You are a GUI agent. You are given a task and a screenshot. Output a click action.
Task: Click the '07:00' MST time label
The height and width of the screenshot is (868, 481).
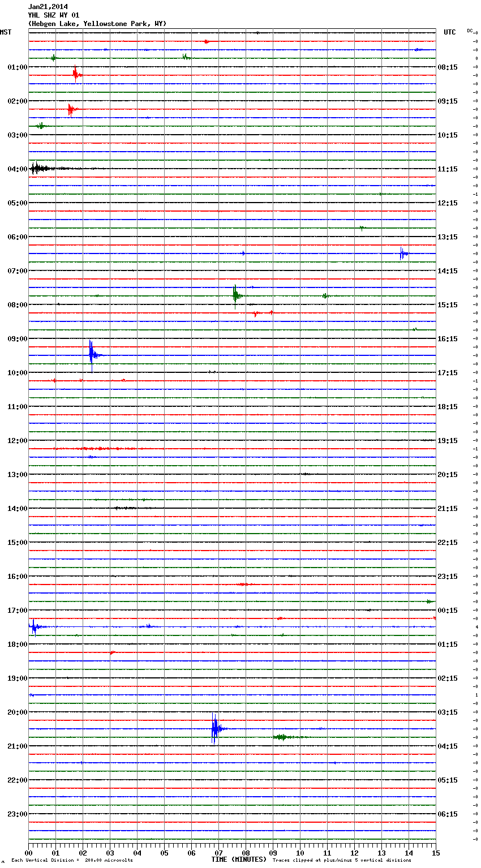click(x=18, y=271)
